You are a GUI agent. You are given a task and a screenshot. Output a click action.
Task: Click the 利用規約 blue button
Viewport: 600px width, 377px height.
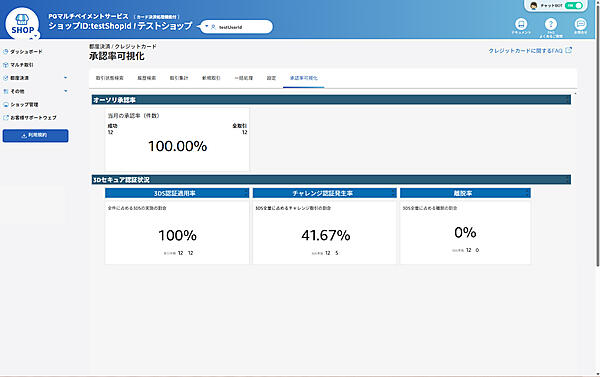36,135
